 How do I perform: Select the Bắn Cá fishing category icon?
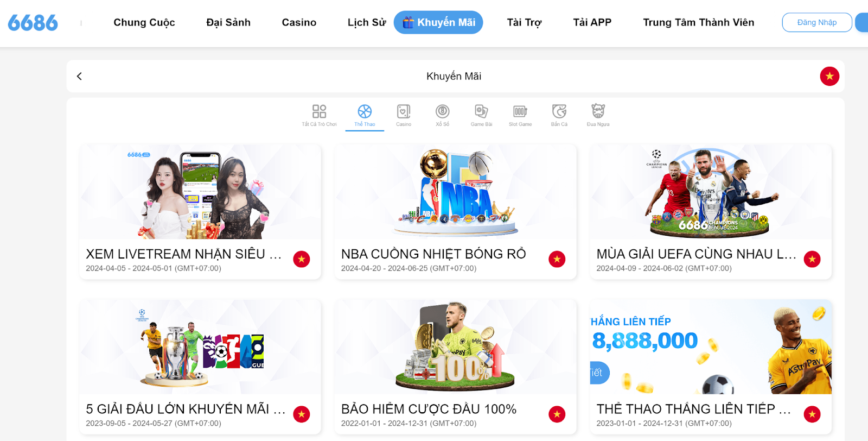559,111
